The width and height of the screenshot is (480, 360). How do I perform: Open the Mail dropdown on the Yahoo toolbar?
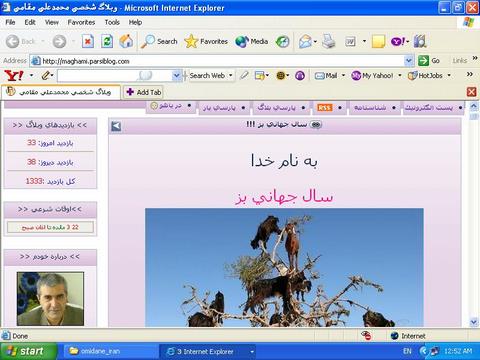pyautogui.click(x=343, y=76)
